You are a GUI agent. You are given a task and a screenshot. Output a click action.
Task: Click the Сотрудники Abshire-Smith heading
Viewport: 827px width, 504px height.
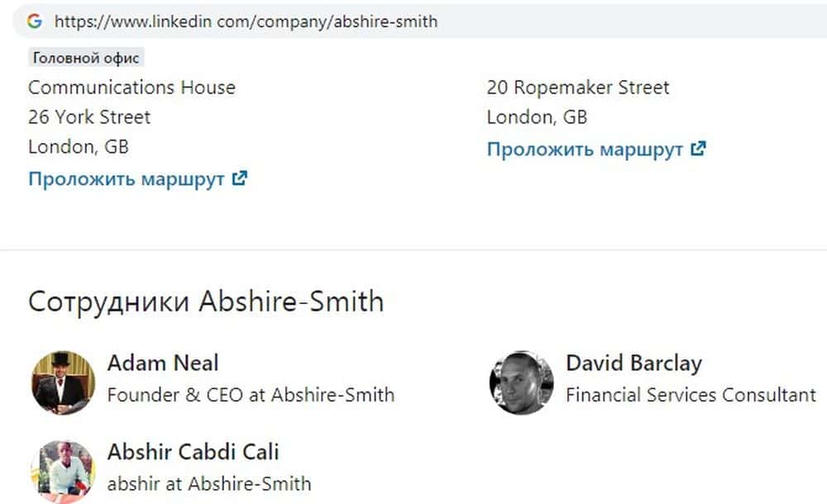click(206, 302)
